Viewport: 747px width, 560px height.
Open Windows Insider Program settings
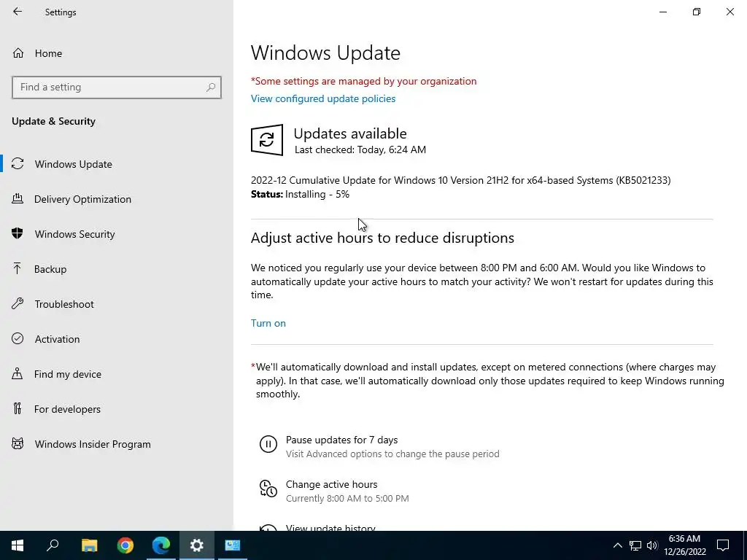pos(117,444)
